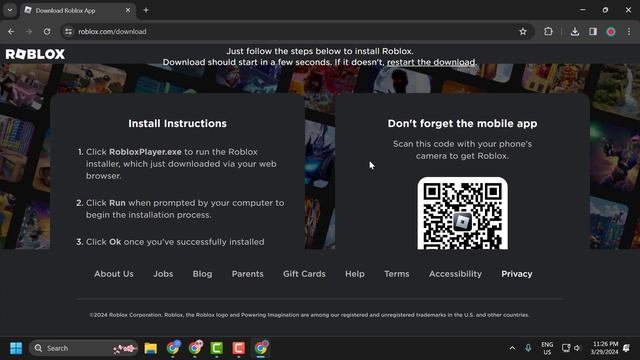Open the red Camtasia recorder taskbar icon
Viewport: 640px width, 360px height.
pyautogui.click(x=239, y=348)
